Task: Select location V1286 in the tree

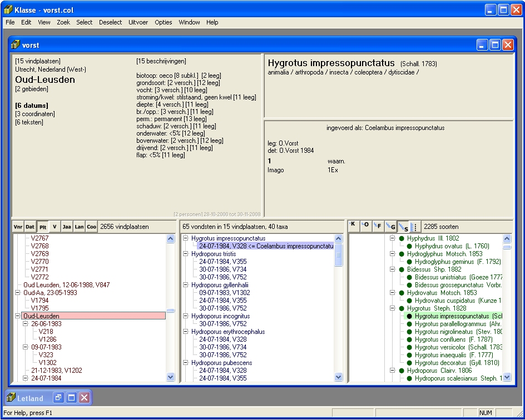Action: 46,339
